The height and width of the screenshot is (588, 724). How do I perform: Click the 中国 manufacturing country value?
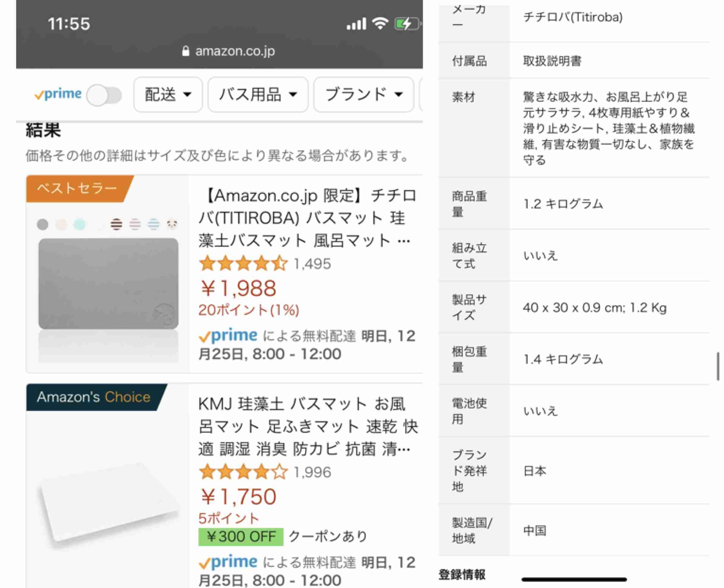[x=535, y=530]
